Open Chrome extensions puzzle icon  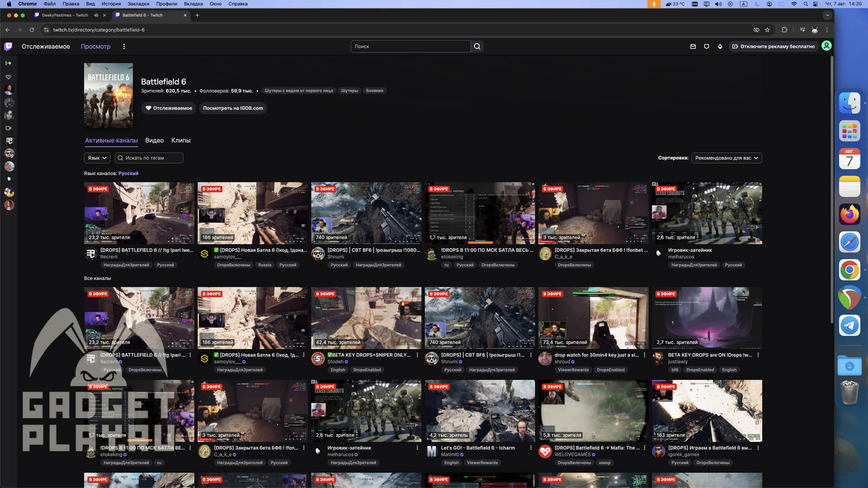point(784,30)
